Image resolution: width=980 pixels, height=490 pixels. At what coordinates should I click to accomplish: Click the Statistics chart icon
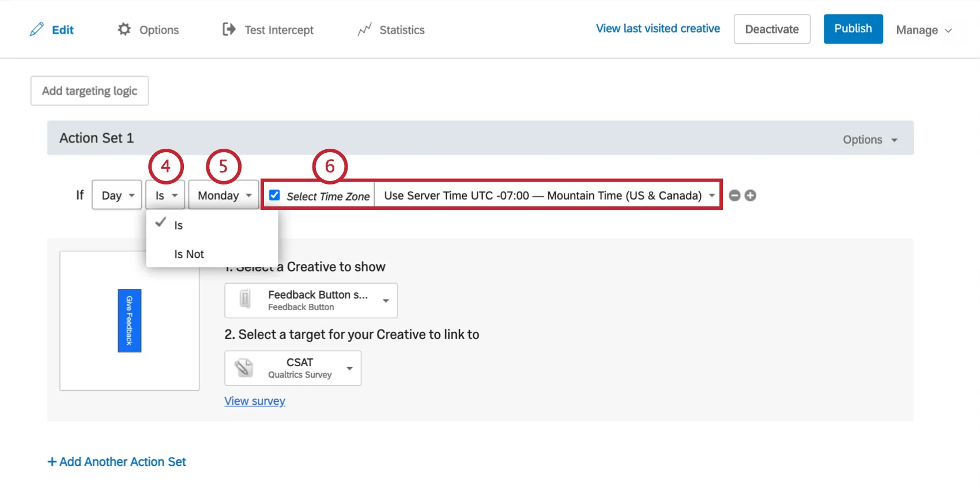pyautogui.click(x=364, y=29)
